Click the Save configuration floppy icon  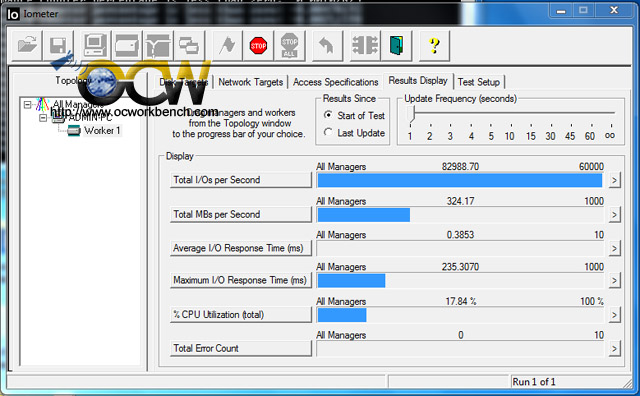(58, 45)
